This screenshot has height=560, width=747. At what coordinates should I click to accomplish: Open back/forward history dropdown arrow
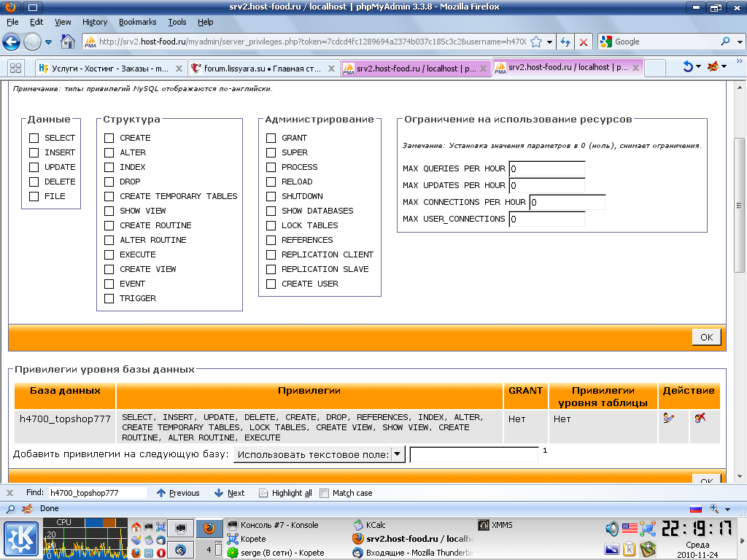(x=49, y=42)
